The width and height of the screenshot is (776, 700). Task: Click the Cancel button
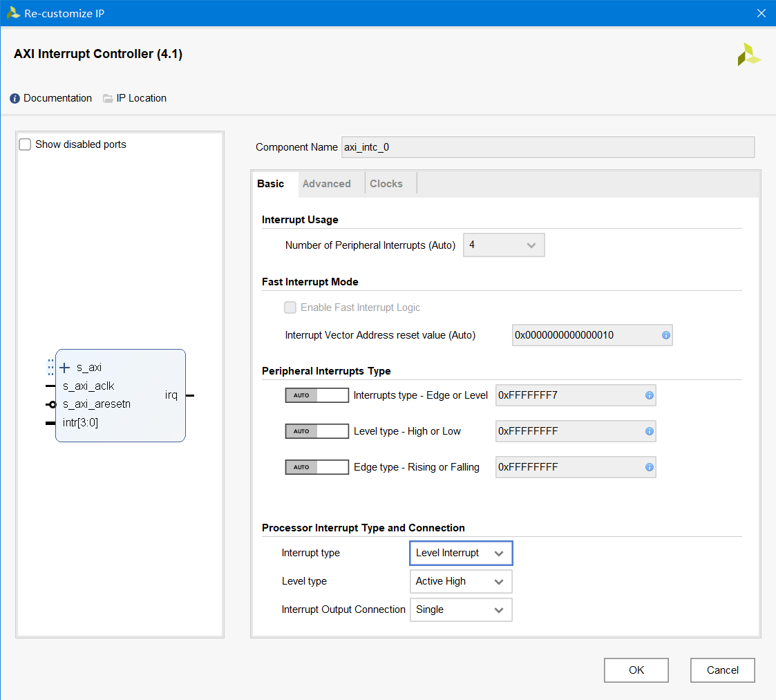click(x=723, y=670)
